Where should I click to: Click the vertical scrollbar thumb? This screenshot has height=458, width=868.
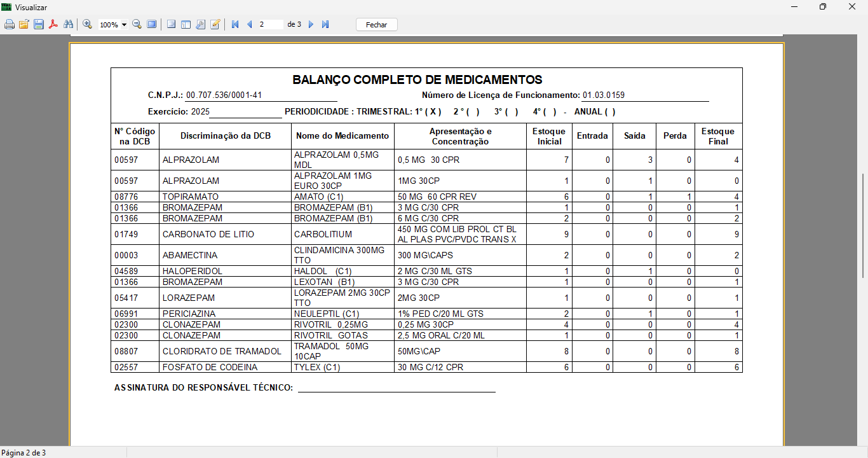pos(862,225)
